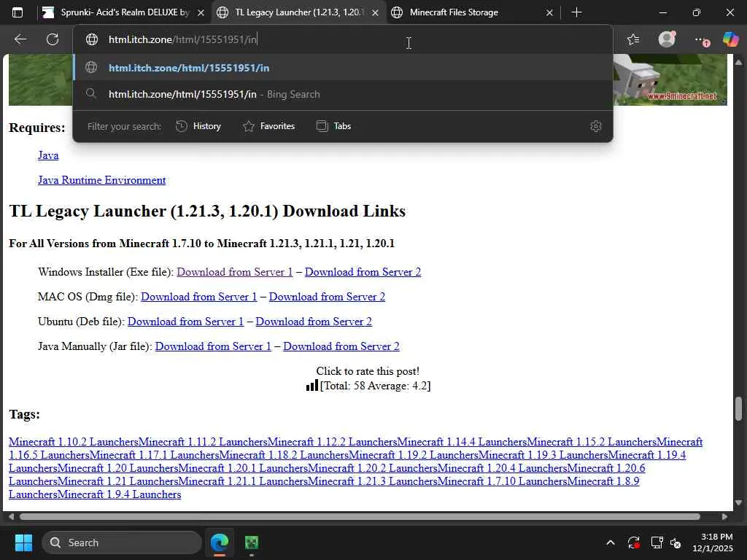Go back with the browser back arrow
This screenshot has width=747, height=560.
coord(20,39)
